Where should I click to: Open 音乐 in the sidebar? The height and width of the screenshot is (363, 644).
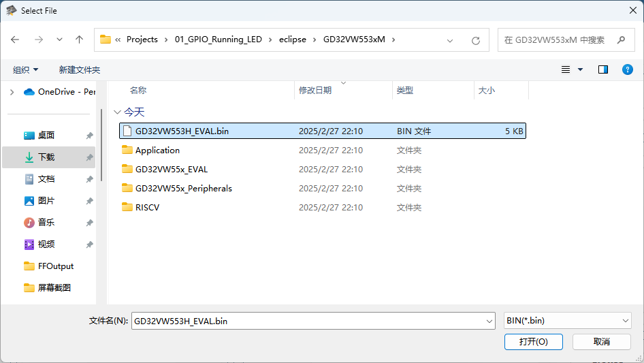tap(46, 223)
